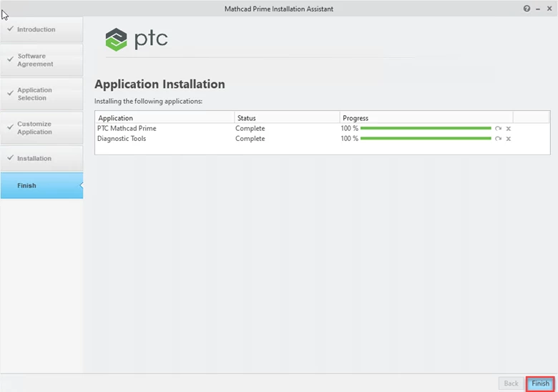The height and width of the screenshot is (392, 558).
Task: Close the Mathcad Prime Installation Assistant
Action: 549,9
